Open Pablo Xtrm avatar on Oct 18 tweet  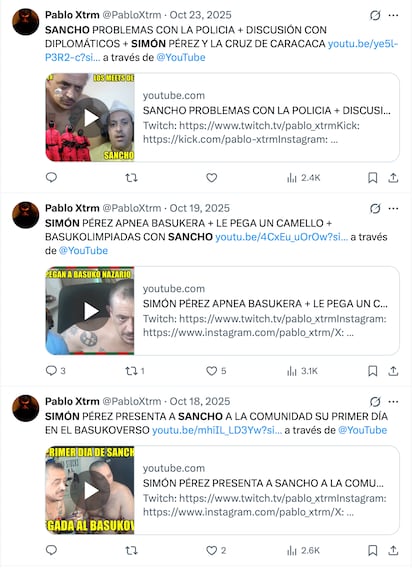tap(25, 409)
